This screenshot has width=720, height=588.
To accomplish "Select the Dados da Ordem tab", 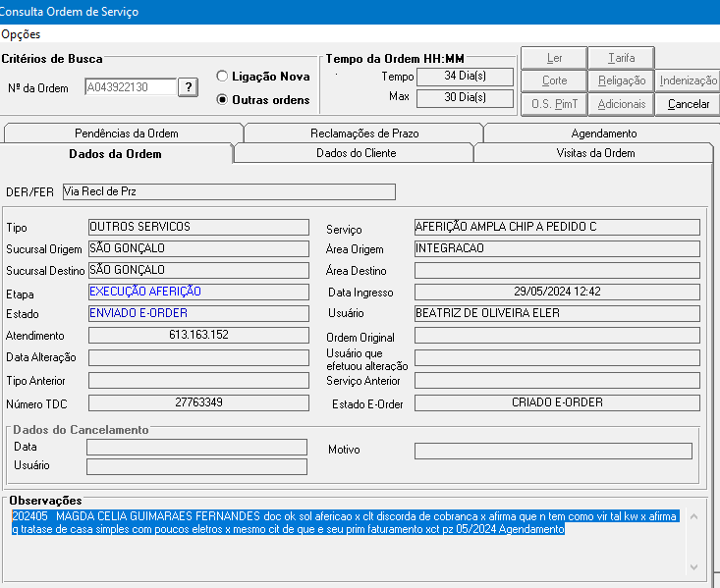I will pos(115,154).
